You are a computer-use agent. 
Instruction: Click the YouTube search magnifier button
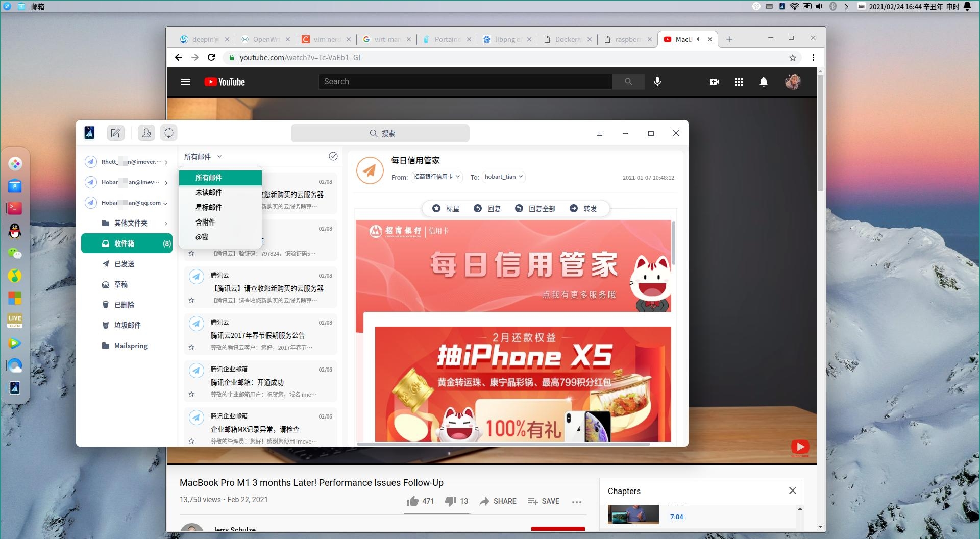[x=628, y=82]
